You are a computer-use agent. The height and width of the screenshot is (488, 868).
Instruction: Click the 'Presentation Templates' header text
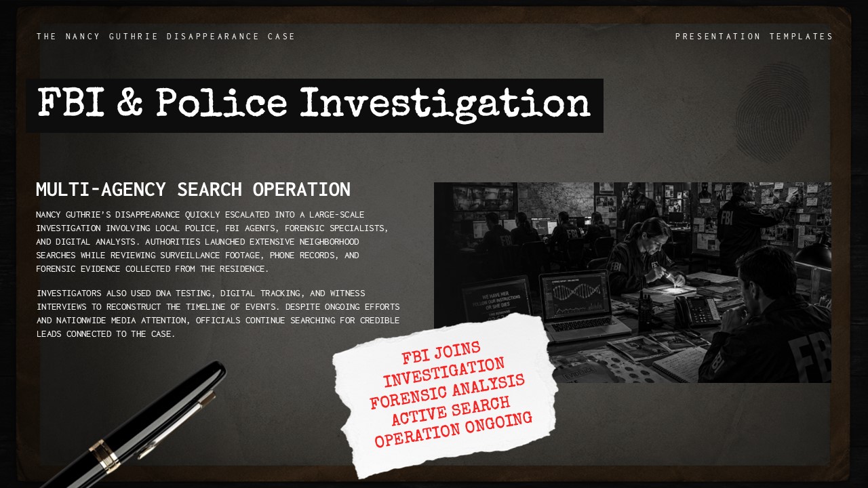point(754,37)
